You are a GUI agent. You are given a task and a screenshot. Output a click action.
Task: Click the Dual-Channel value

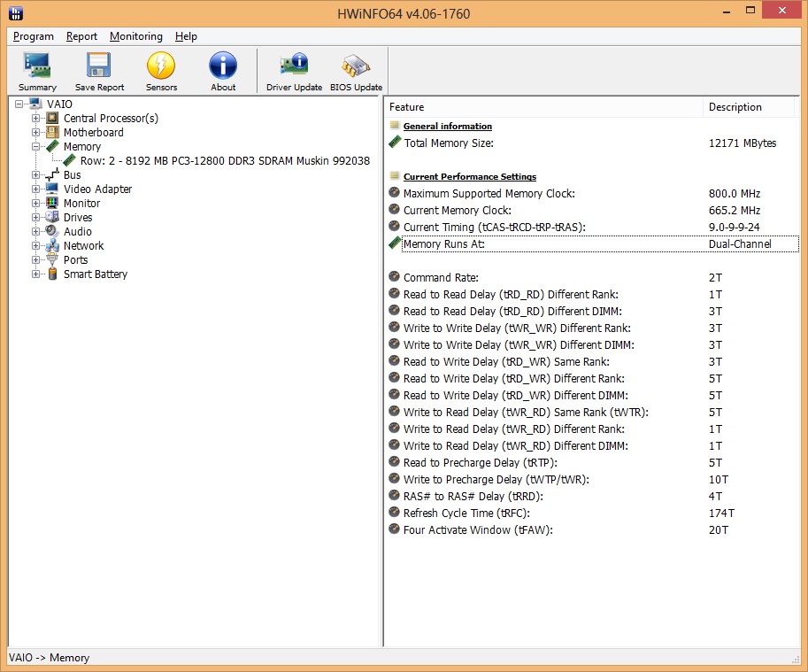tap(740, 243)
